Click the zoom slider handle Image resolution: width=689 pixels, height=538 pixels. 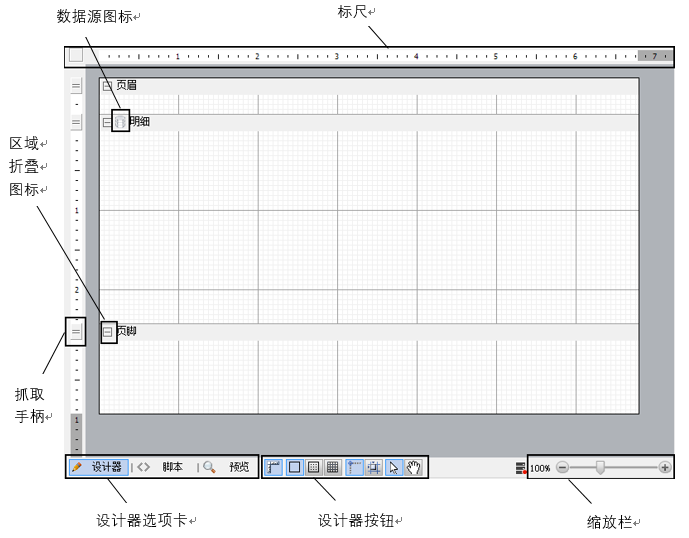point(600,467)
